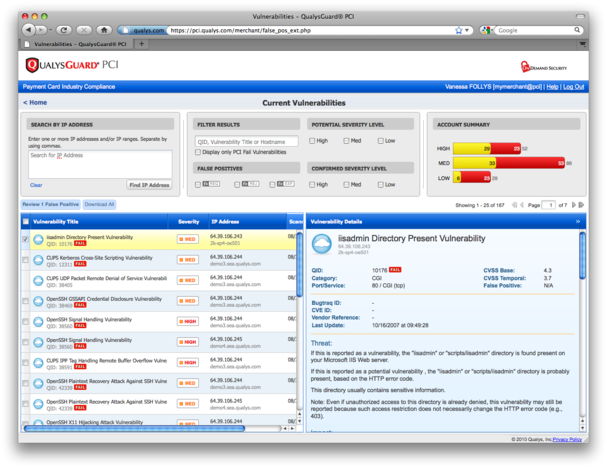
Task: Sort by Severity column header
Action: (x=188, y=221)
